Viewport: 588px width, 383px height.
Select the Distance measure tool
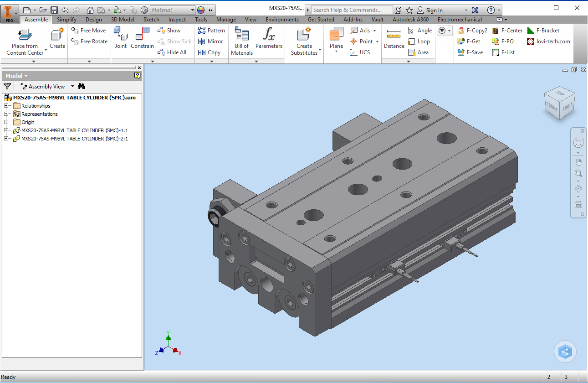click(394, 35)
